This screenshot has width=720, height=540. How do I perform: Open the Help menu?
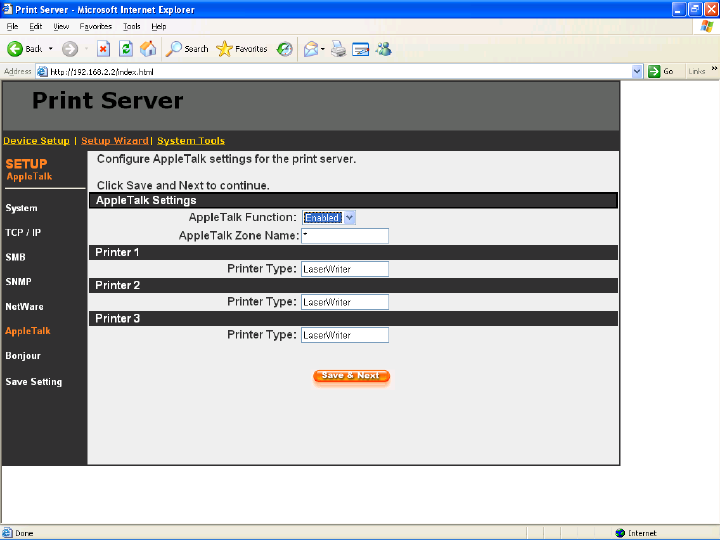[x=158, y=26]
